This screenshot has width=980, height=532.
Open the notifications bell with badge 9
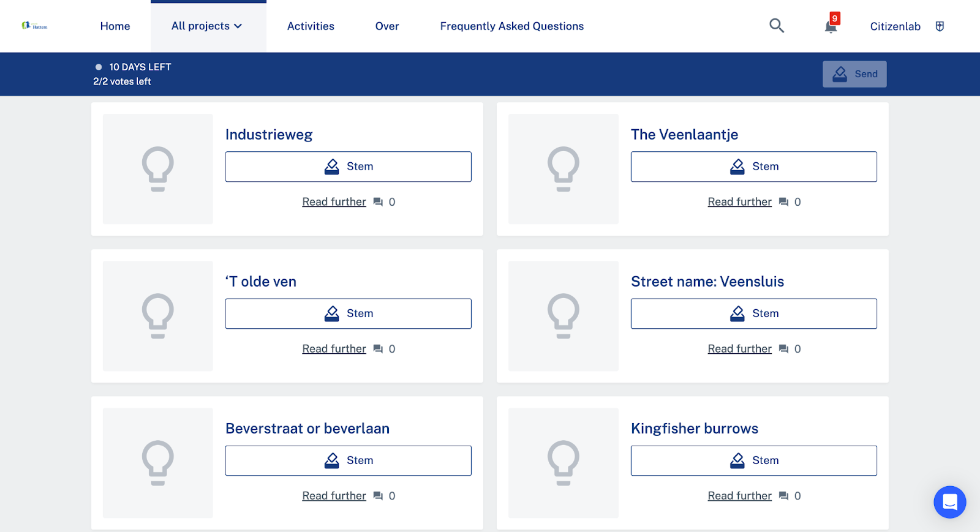point(831,26)
